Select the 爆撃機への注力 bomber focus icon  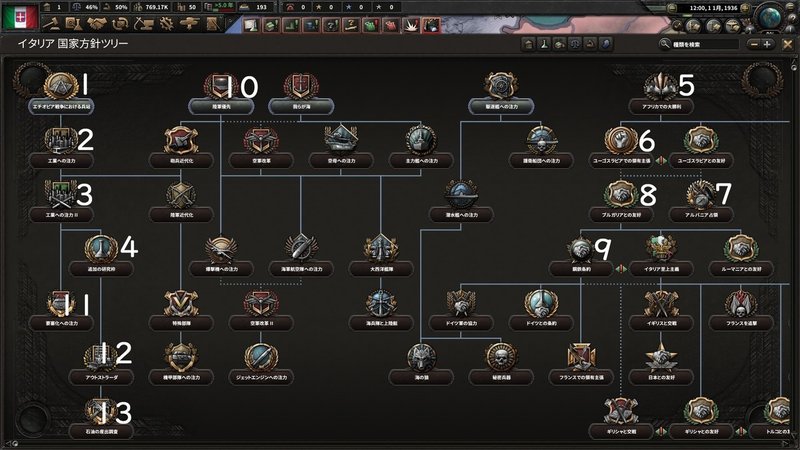(220, 249)
